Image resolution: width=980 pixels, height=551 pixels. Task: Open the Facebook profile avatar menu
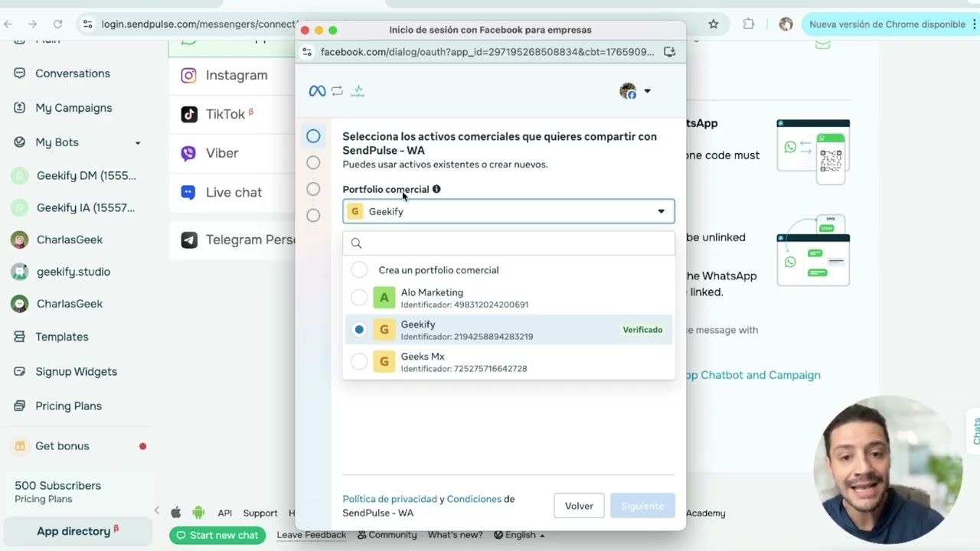635,91
